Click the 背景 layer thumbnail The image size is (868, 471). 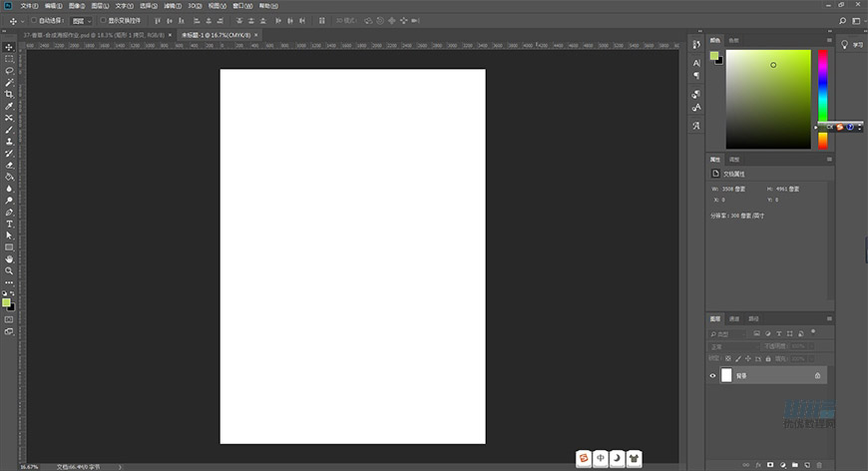pyautogui.click(x=726, y=376)
